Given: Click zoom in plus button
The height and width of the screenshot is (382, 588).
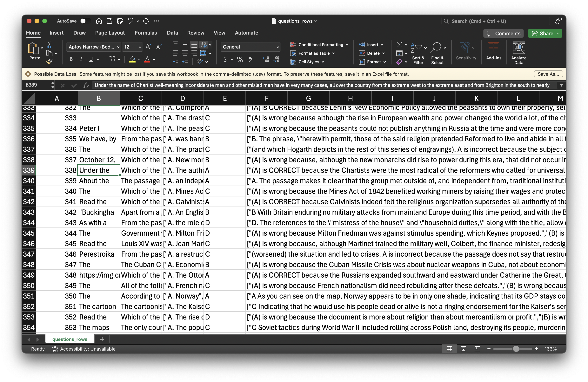Looking at the screenshot, I should [536, 349].
